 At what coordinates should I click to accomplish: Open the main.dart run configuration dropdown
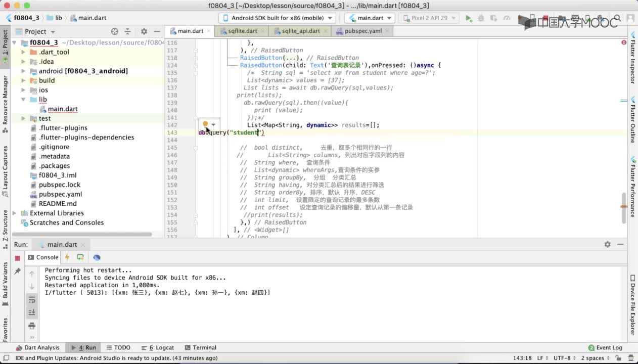[370, 18]
